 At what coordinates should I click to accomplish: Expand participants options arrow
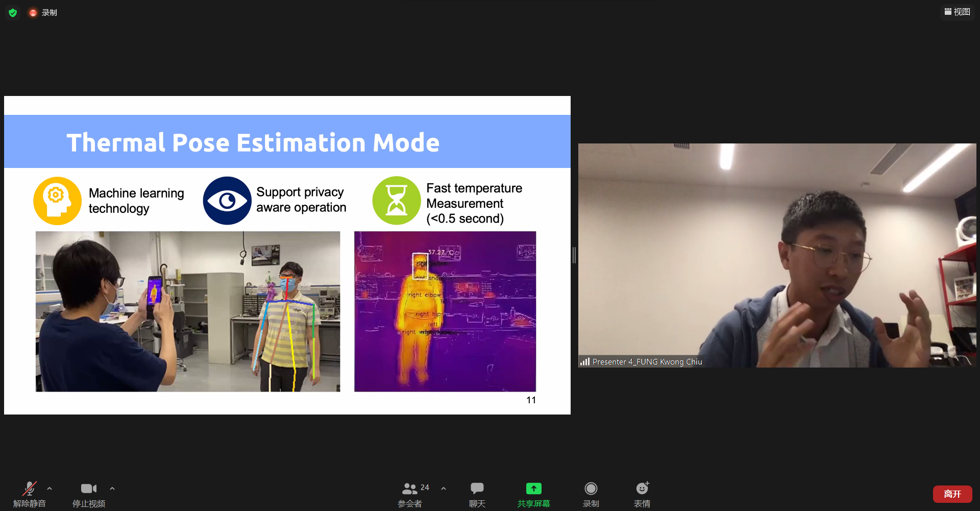coord(444,489)
